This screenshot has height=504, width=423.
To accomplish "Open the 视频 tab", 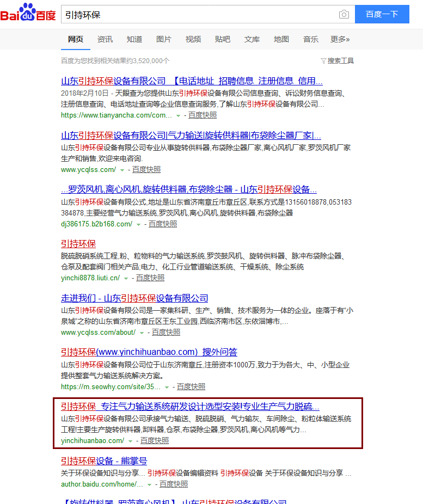I will [193, 39].
